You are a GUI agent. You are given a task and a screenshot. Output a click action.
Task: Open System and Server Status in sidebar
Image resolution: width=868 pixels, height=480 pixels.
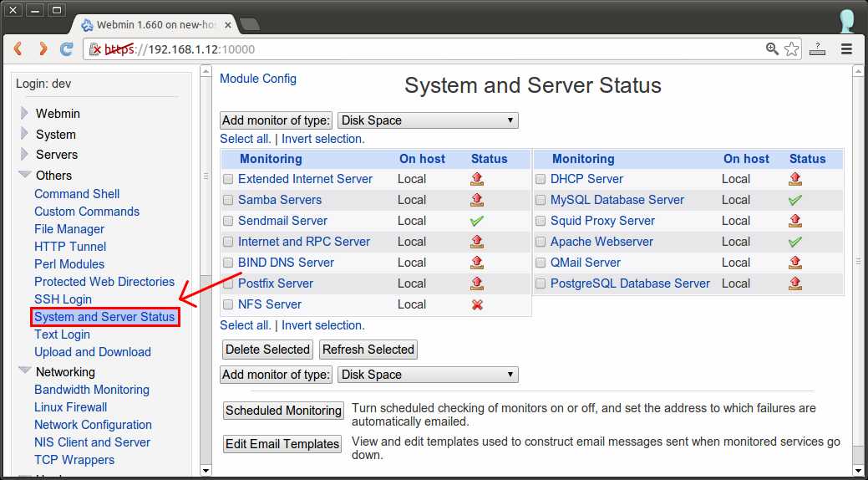coord(104,317)
